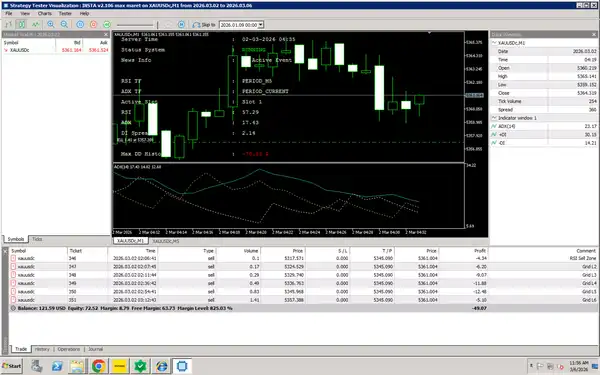600x375 pixels.
Task: Switch to the Symbols tab
Action: [16, 239]
